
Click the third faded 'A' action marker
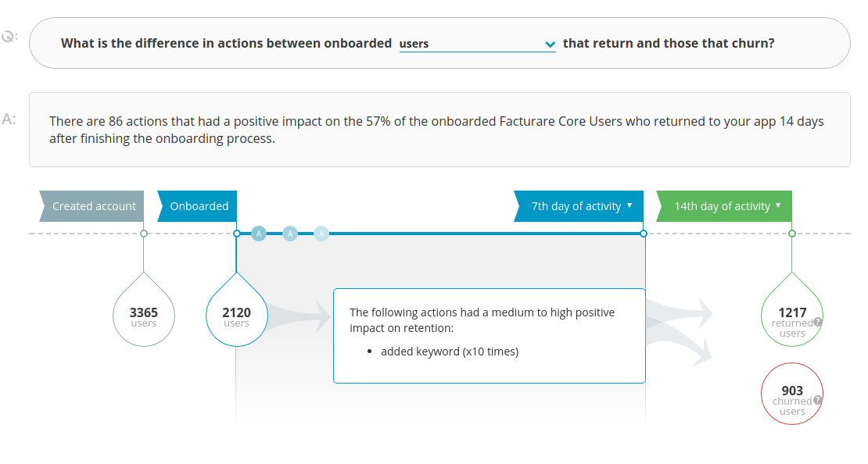click(321, 234)
